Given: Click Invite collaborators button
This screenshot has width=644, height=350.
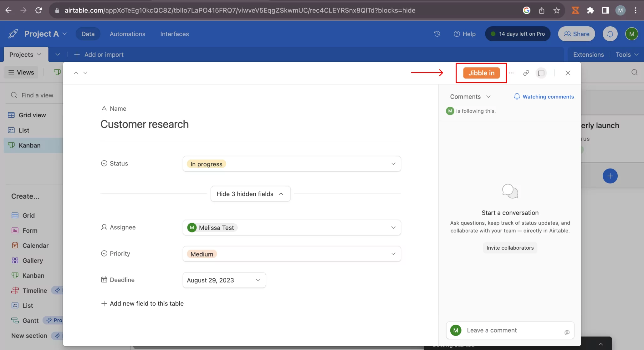Looking at the screenshot, I should click(x=510, y=248).
